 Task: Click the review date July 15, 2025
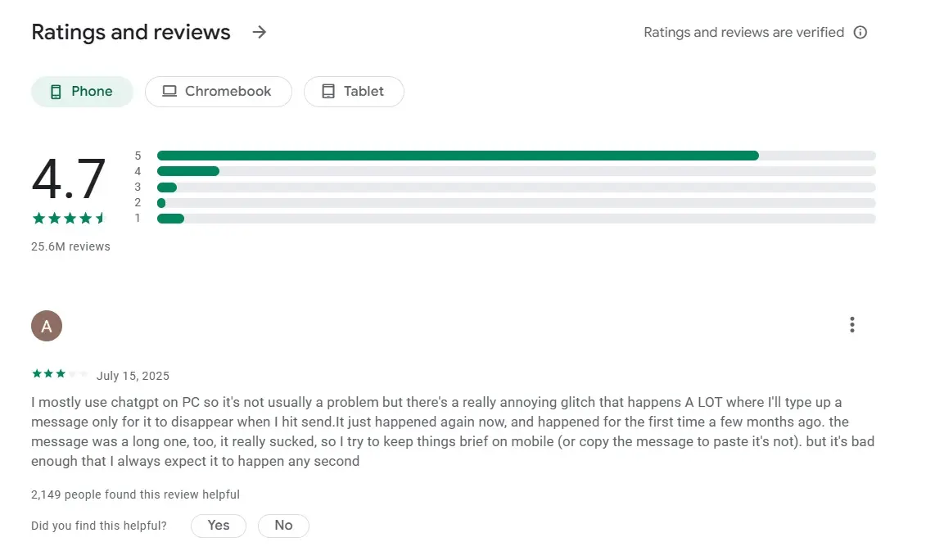click(x=133, y=376)
